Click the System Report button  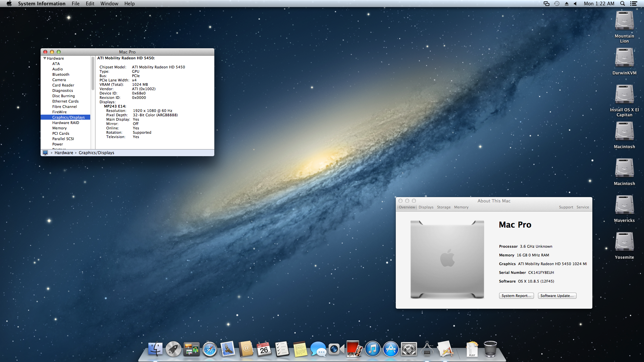(516, 296)
